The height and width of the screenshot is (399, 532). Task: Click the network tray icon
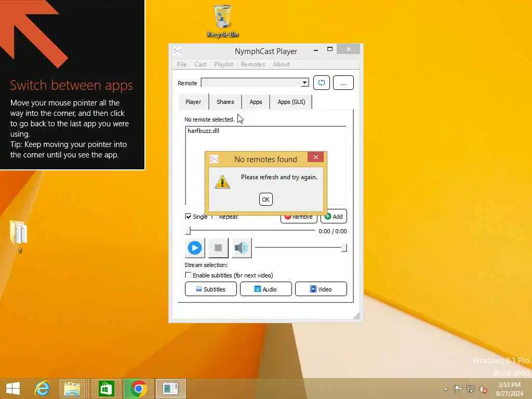tap(470, 389)
